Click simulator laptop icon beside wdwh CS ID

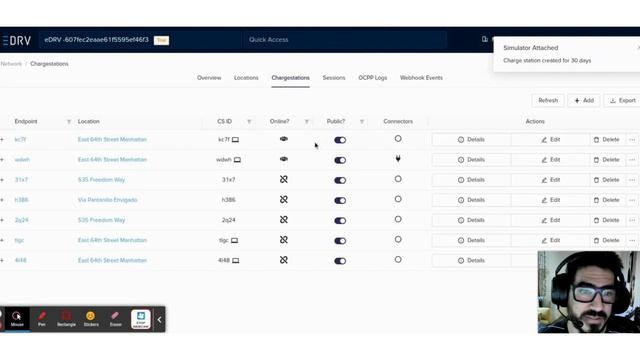237,160
